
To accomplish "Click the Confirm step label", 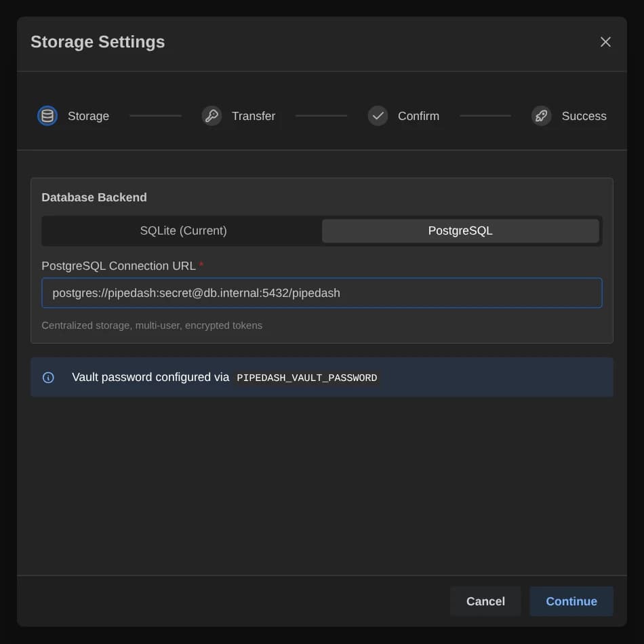I will tap(418, 116).
